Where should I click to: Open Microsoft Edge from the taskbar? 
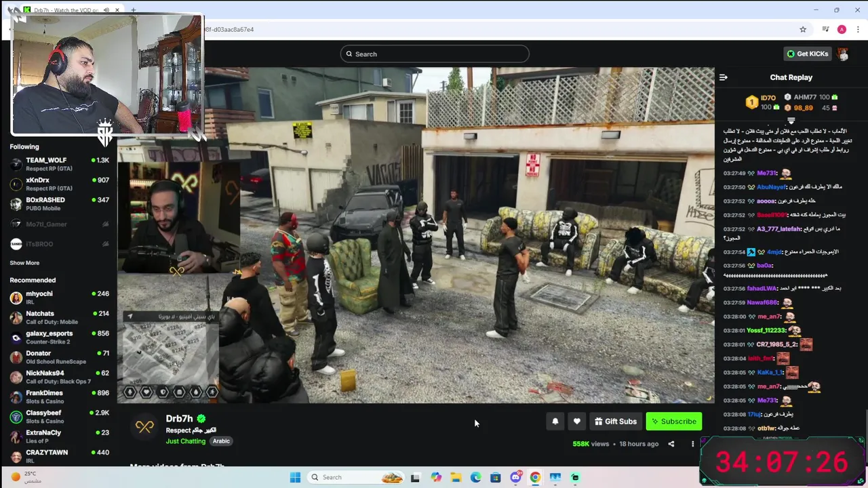tap(475, 477)
